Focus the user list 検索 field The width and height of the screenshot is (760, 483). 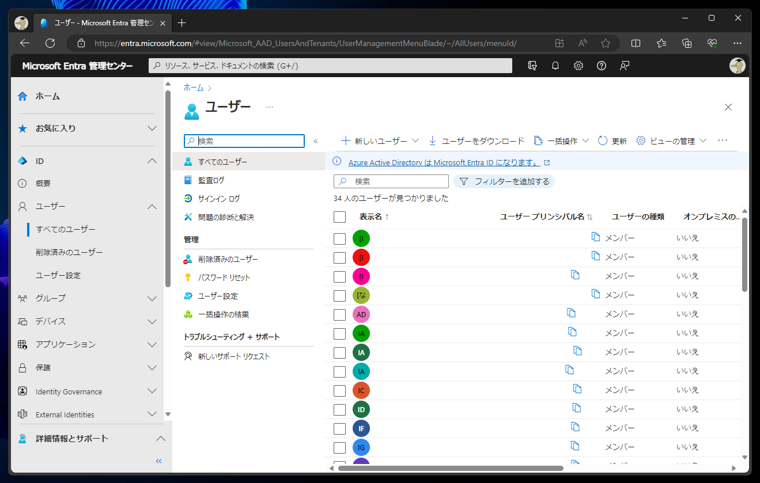(x=391, y=181)
